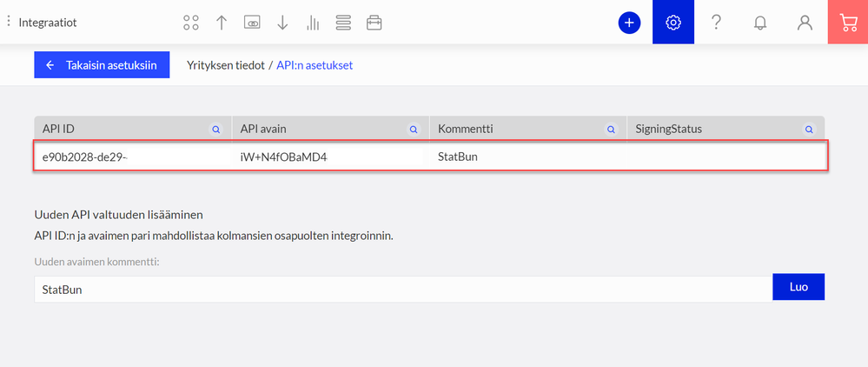
Task: Open the four-circles dashboard icon
Action: pyautogui.click(x=191, y=23)
